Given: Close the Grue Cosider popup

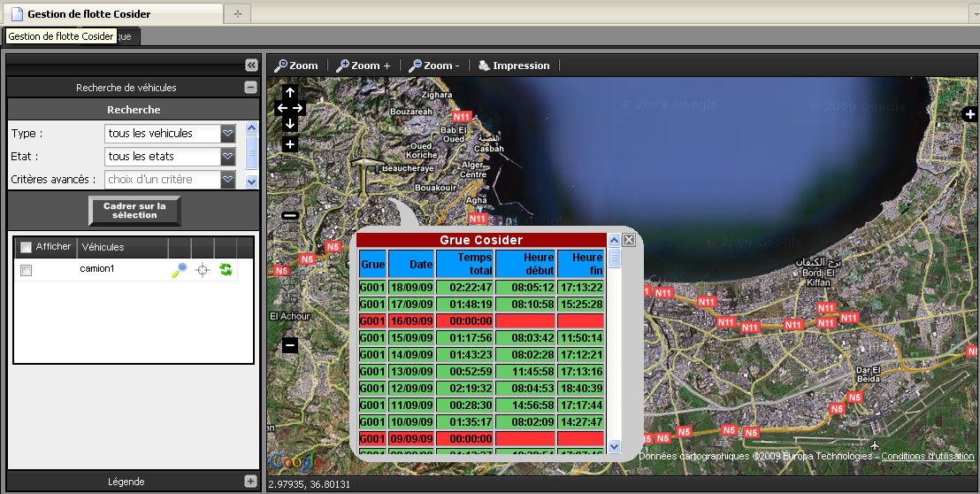Looking at the screenshot, I should point(629,240).
